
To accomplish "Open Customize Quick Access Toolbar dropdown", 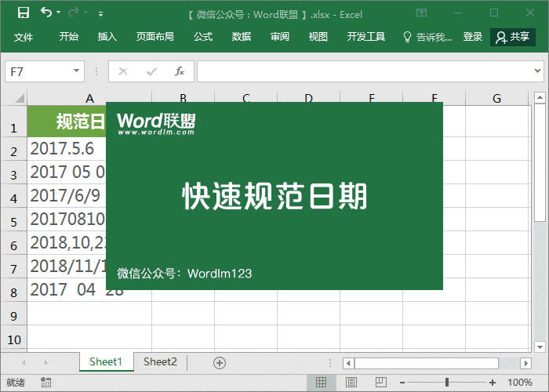I will click(x=100, y=13).
